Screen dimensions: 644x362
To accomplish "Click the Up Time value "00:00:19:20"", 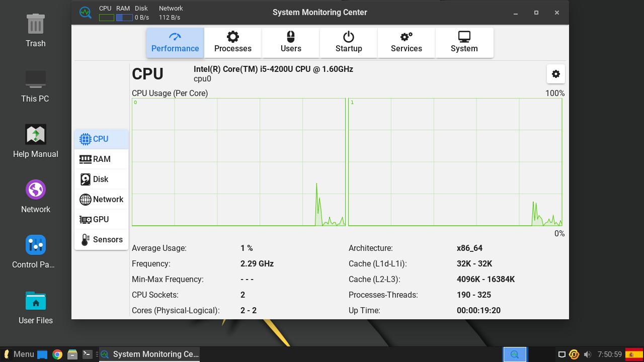I will (x=478, y=310).
